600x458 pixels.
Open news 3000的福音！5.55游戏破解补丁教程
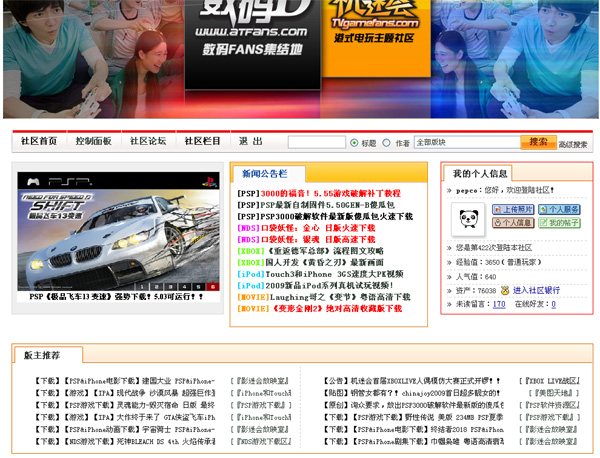pyautogui.click(x=331, y=194)
